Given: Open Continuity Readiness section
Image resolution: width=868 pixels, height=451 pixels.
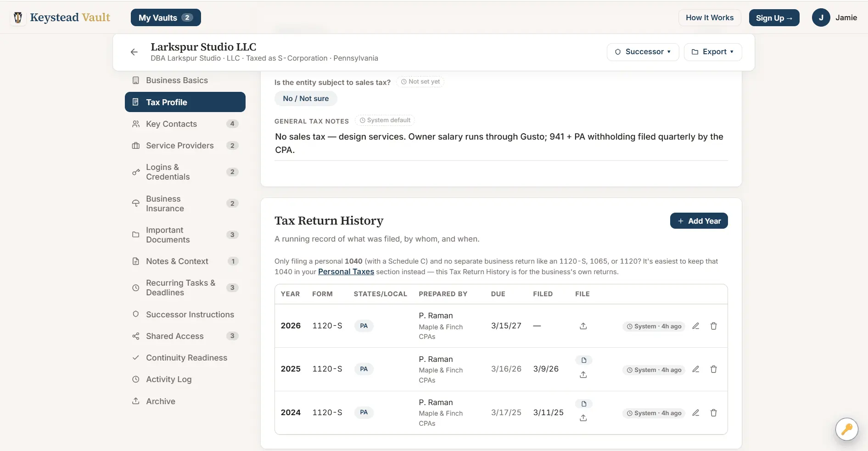Looking at the screenshot, I should (x=185, y=358).
